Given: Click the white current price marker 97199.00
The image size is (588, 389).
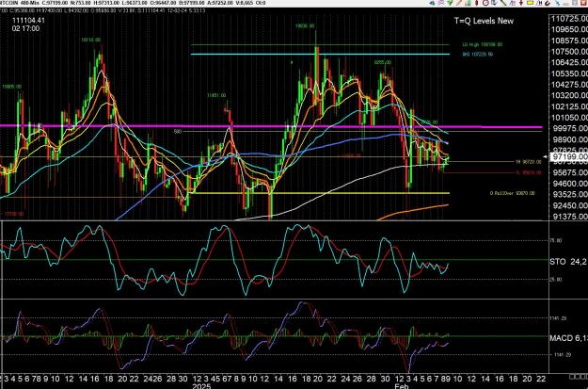Looking at the screenshot, I should [x=567, y=156].
